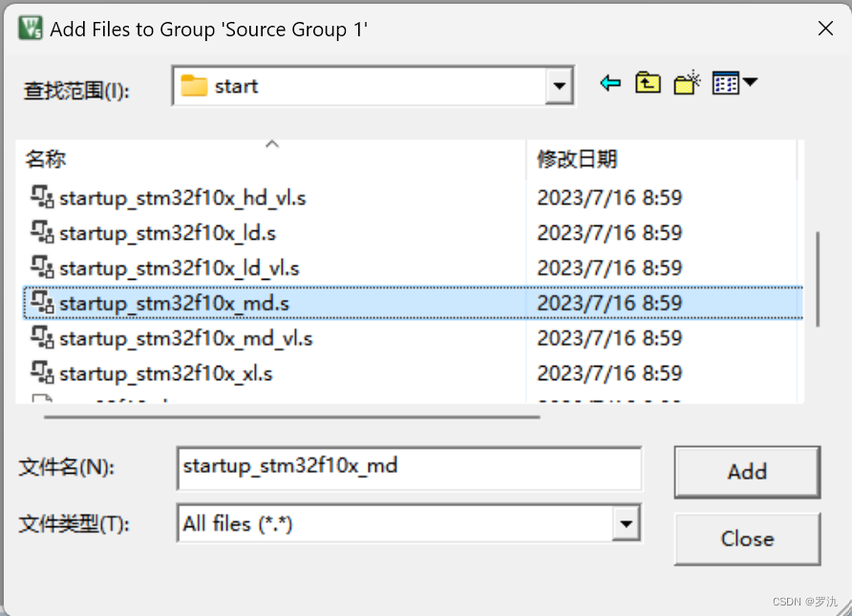The image size is (852, 616).
Task: Expand the look-in folder dropdown
Action: click(x=559, y=86)
